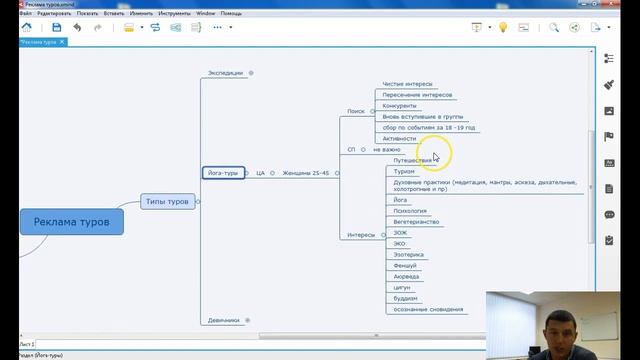Viewport: 640px width, 360px height.
Task: Open the Markers flag panel
Action: pyautogui.click(x=609, y=136)
